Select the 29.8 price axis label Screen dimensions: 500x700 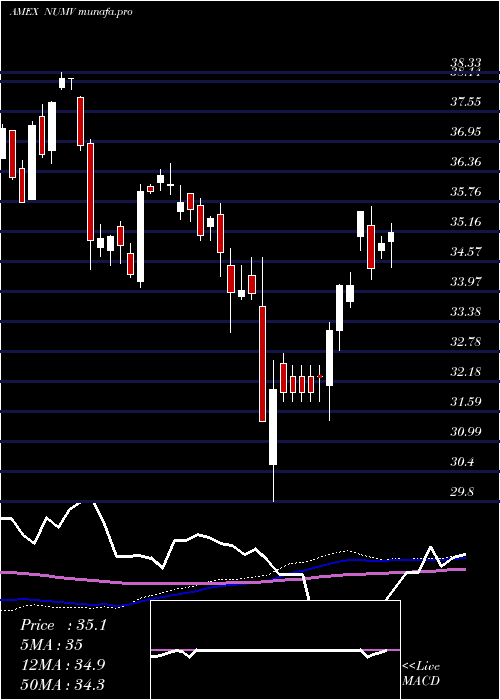click(x=462, y=492)
